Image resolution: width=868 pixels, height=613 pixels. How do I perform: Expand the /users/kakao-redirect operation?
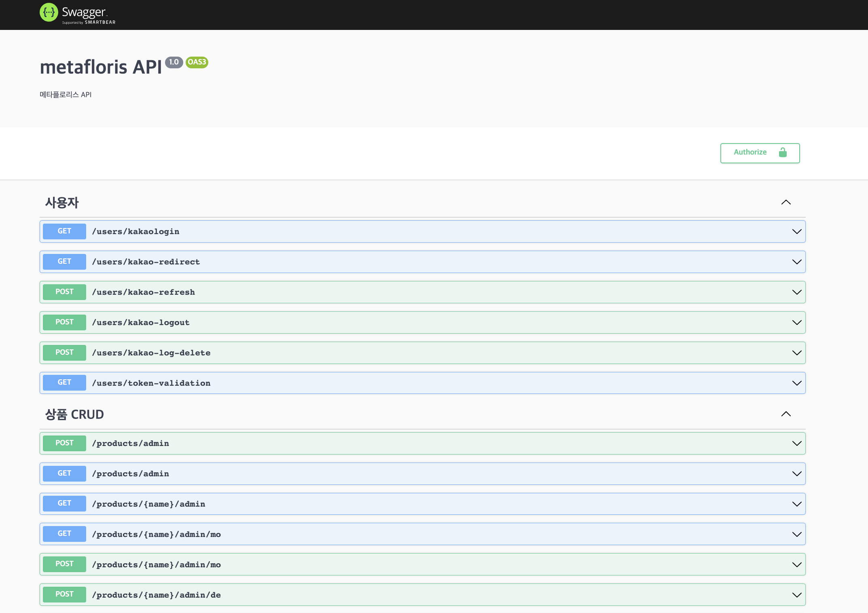click(796, 262)
